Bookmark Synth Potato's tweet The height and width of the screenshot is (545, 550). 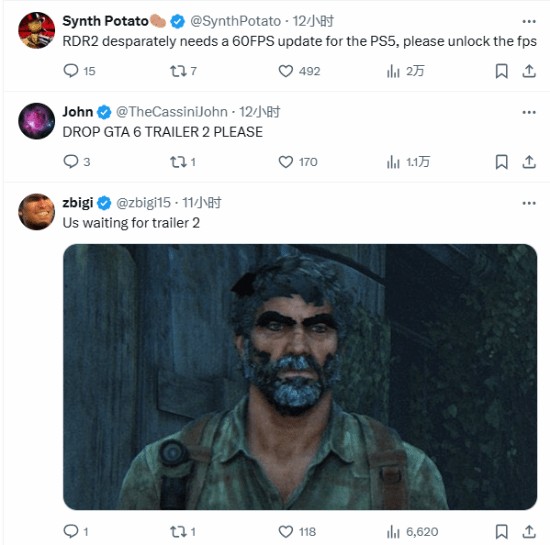point(502,71)
